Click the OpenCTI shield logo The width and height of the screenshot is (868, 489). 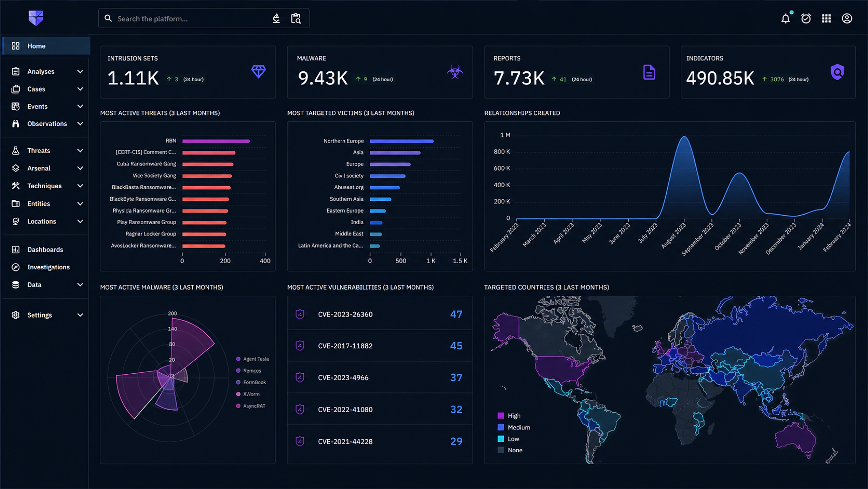(x=36, y=18)
